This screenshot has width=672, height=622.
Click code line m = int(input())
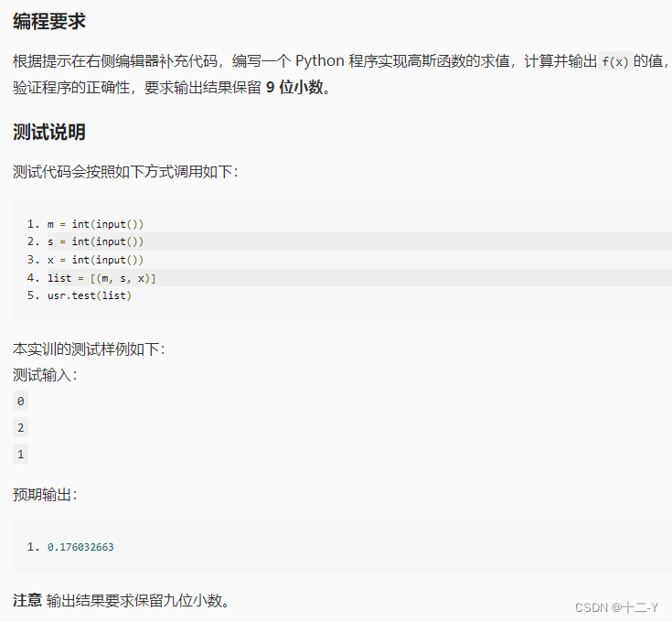pos(95,224)
